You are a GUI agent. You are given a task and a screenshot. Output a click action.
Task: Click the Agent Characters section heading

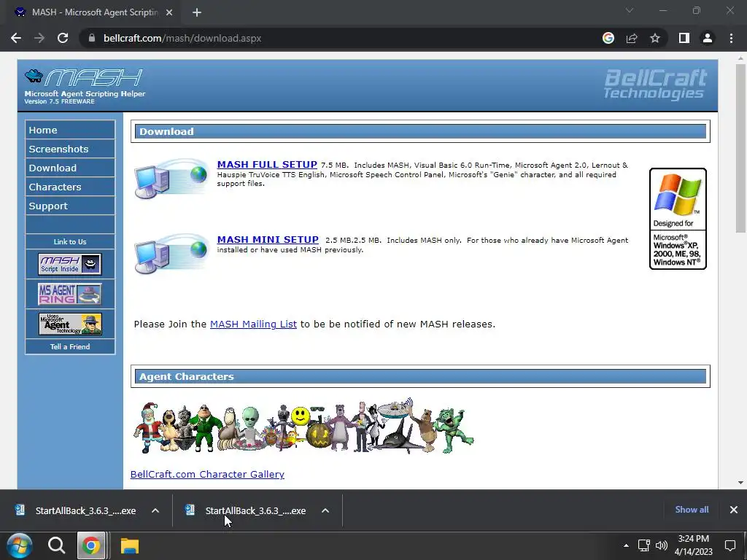tap(420, 377)
